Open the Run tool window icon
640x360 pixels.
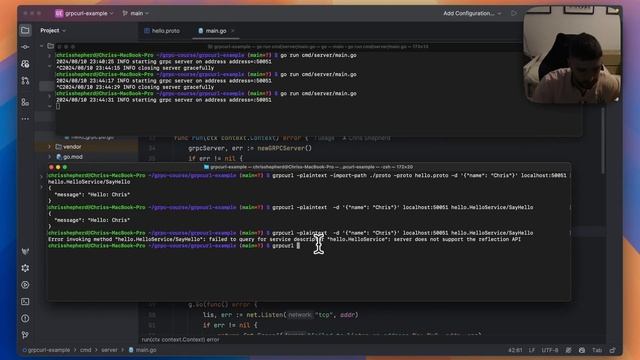[25, 285]
